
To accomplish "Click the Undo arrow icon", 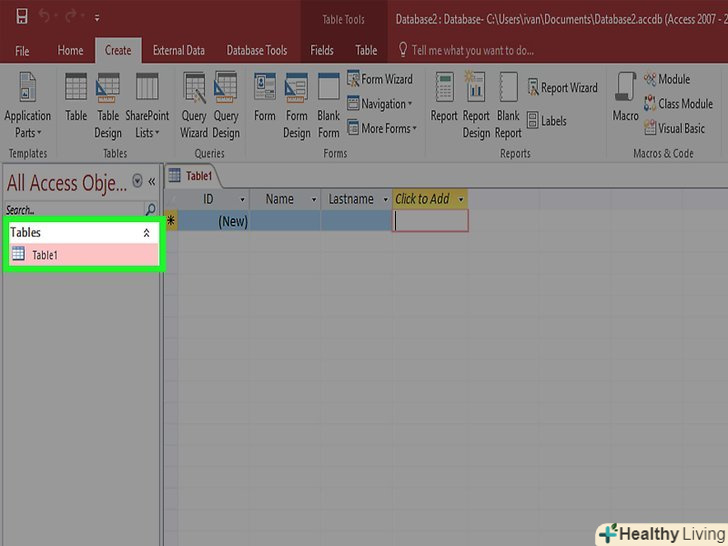I will tap(45, 17).
